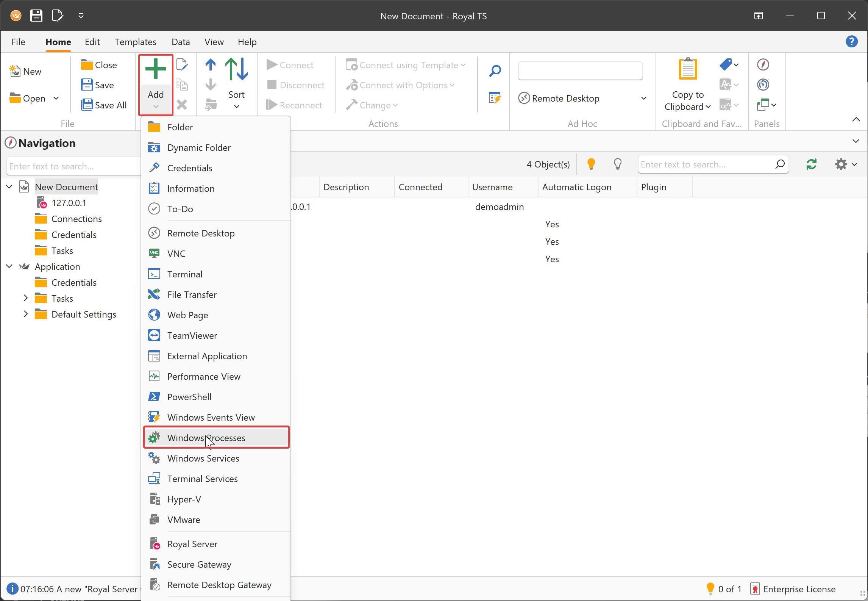Screen dimensions: 868x601
Task: Expand the Application Tasks folder
Action: click(x=25, y=298)
